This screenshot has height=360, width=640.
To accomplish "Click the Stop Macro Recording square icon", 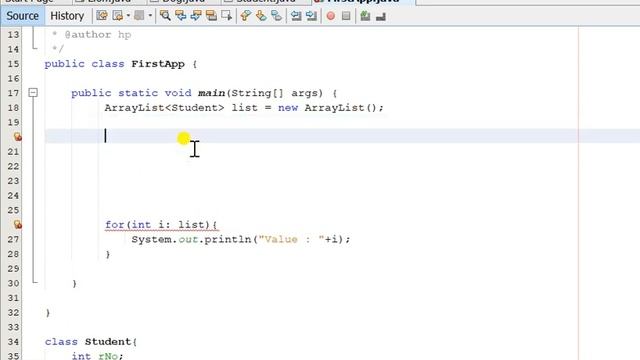I will tap(346, 16).
